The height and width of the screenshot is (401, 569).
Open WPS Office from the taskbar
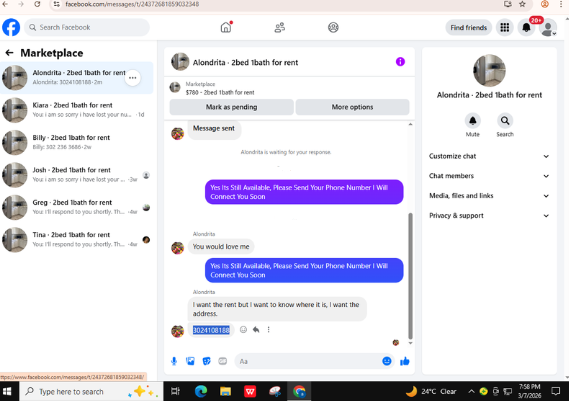[x=250, y=391]
